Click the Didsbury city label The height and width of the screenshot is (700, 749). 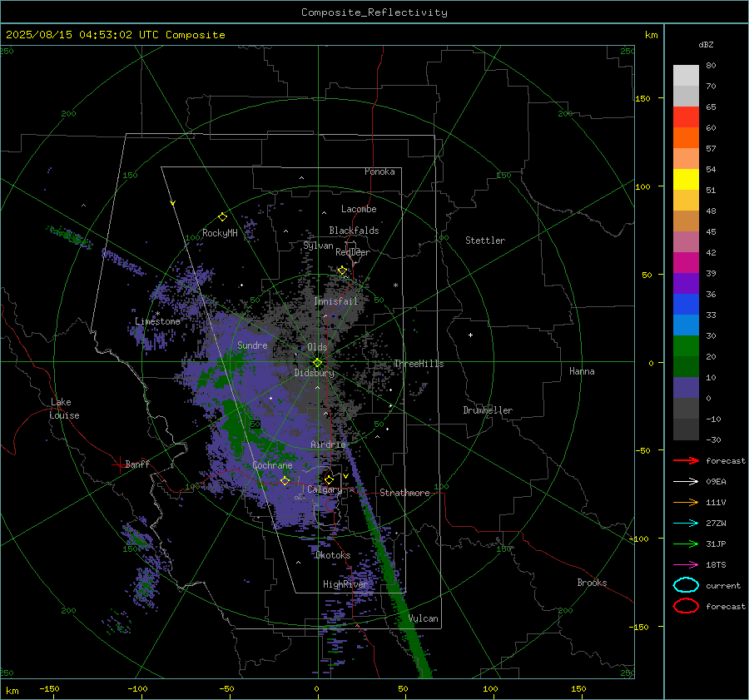click(315, 373)
